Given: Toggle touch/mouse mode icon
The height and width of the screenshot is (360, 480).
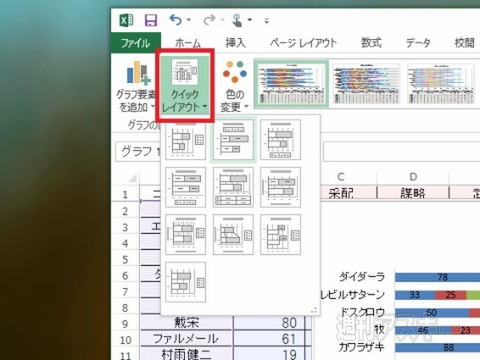Looking at the screenshot, I should point(237,20).
